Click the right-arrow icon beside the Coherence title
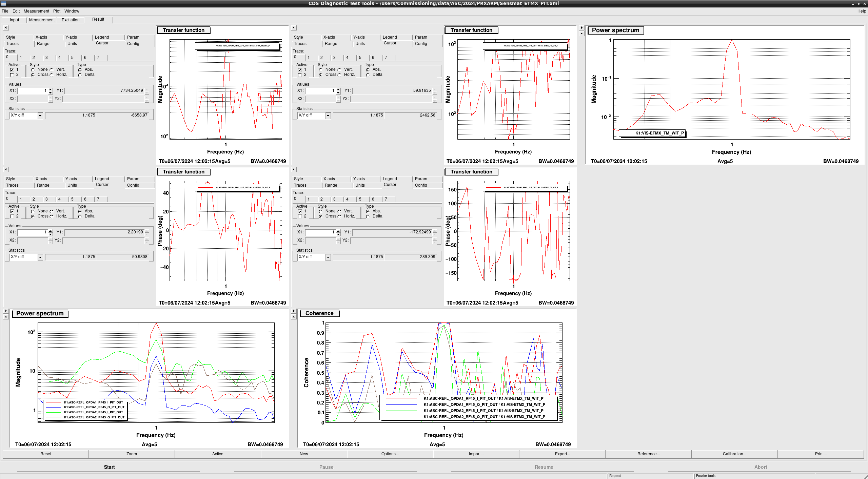868x479 pixels. [294, 311]
